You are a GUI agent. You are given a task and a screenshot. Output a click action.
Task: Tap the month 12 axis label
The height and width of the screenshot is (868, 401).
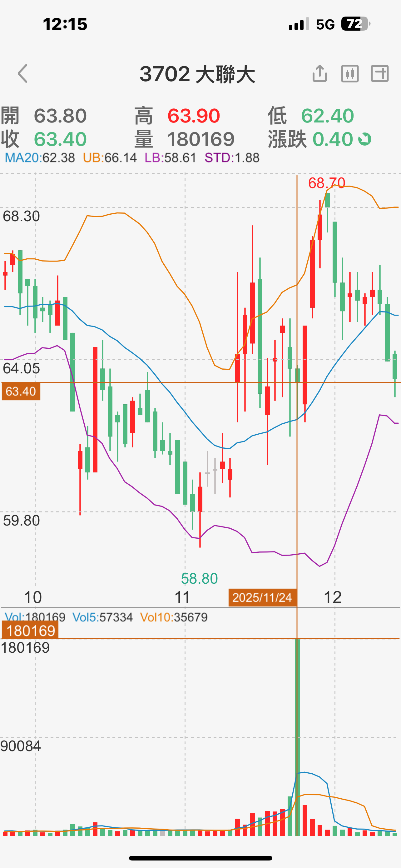[x=332, y=597]
